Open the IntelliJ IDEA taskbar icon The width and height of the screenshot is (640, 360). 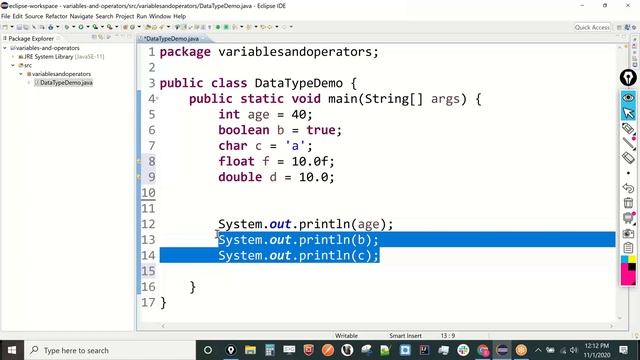click(x=424, y=350)
